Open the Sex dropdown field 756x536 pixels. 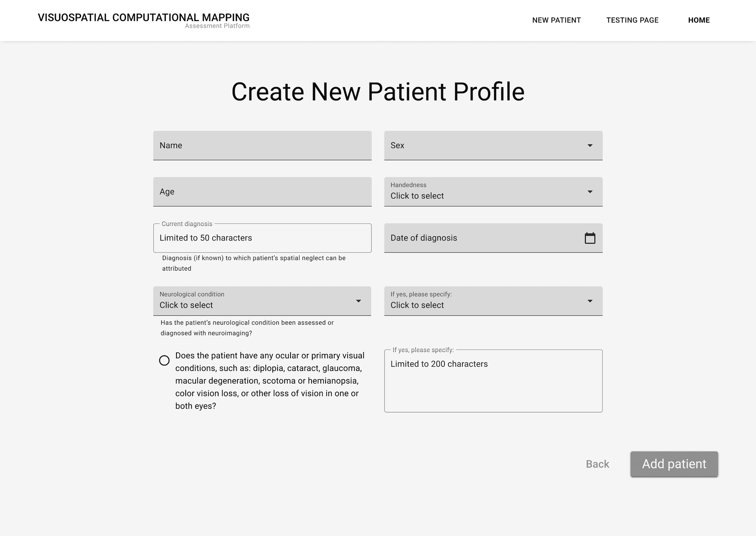493,146
